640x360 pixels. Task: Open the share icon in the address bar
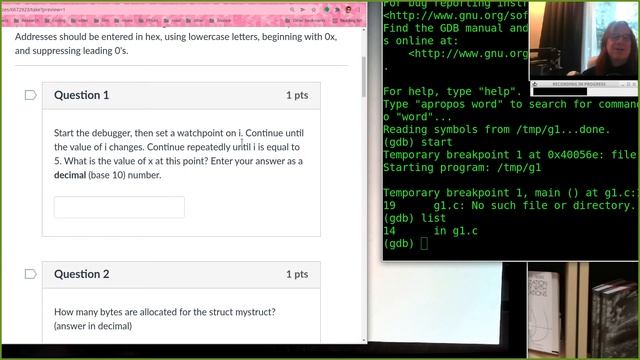click(303, 9)
